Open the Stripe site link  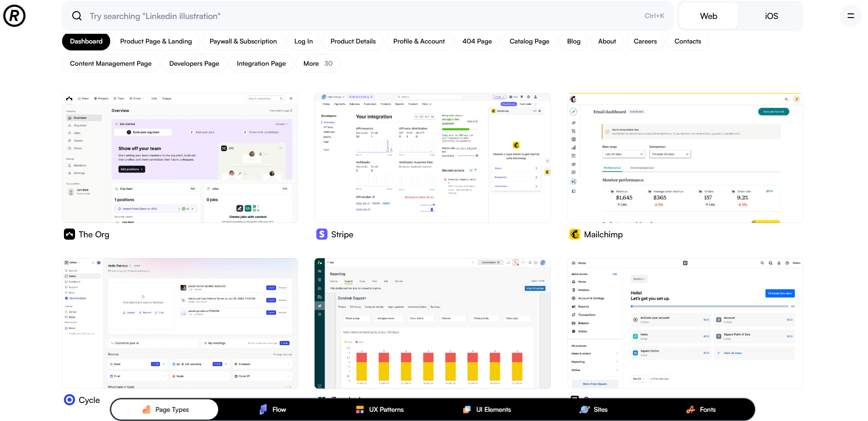(x=342, y=235)
